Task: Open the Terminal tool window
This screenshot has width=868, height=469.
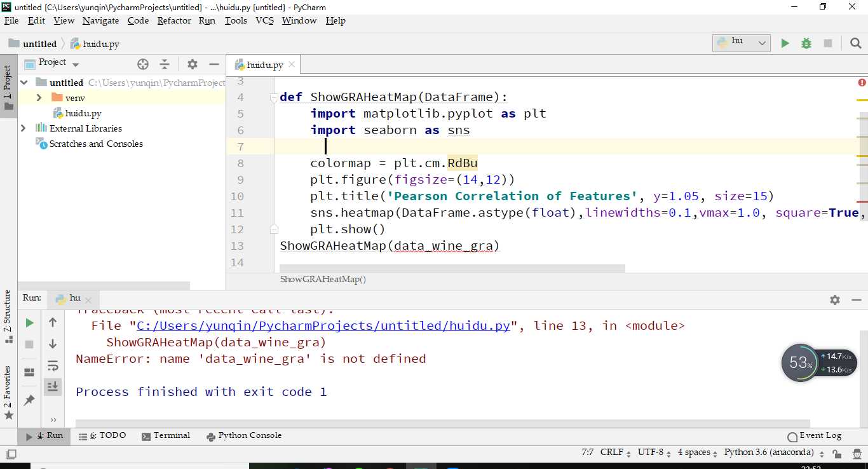Action: click(166, 436)
